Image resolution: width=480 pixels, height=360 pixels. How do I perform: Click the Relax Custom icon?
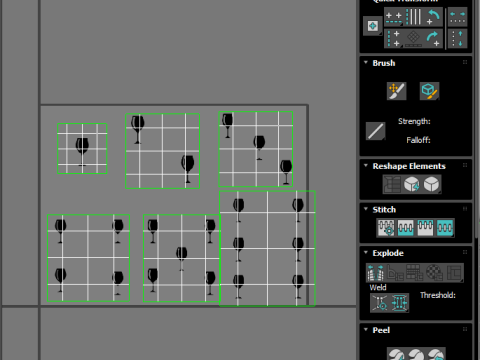click(431, 184)
